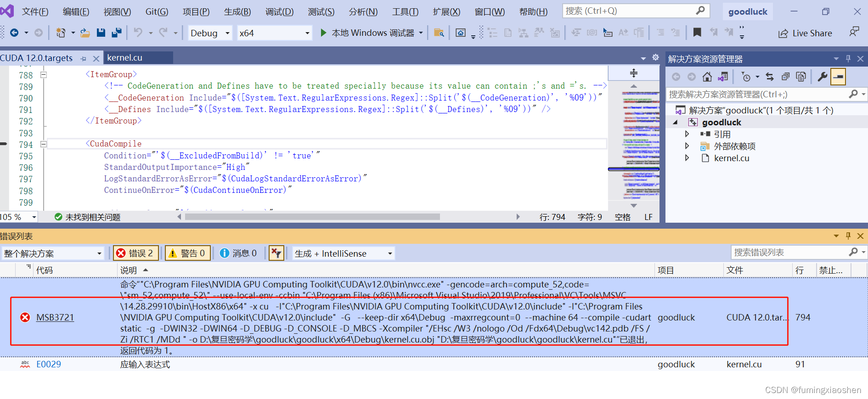
Task: Click the Redo arrow icon
Action: (x=163, y=32)
